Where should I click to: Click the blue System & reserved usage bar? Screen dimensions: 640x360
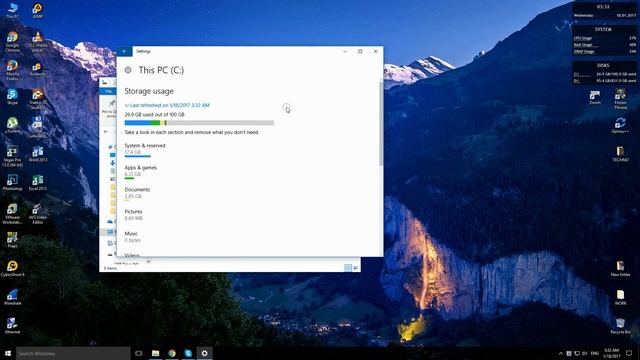(138, 156)
